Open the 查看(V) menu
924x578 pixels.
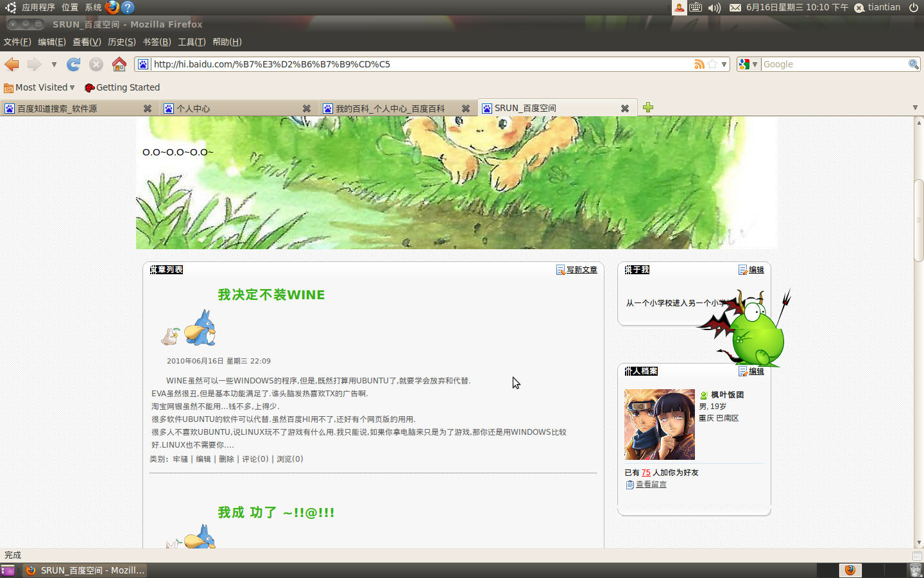pos(87,42)
